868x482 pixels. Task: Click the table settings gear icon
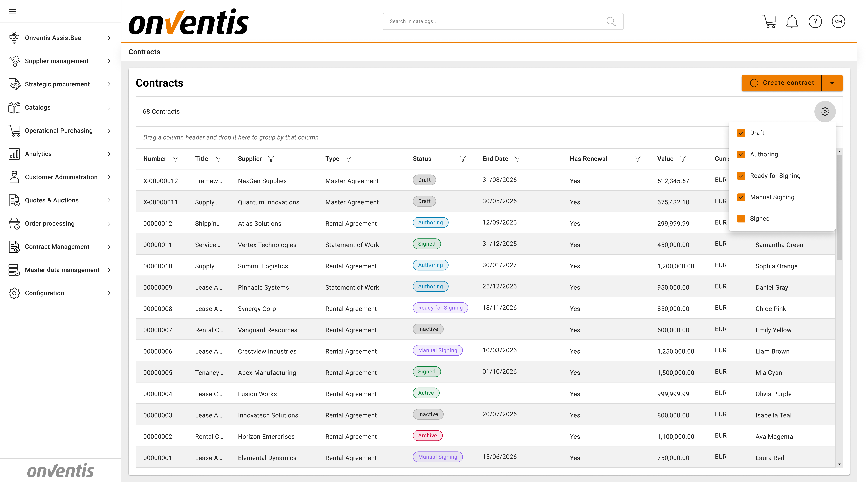pos(825,111)
